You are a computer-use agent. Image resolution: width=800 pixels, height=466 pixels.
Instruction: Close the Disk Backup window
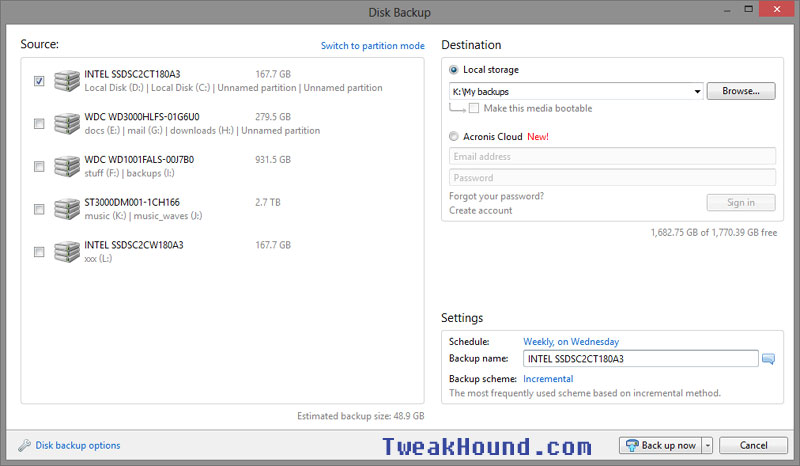[777, 9]
